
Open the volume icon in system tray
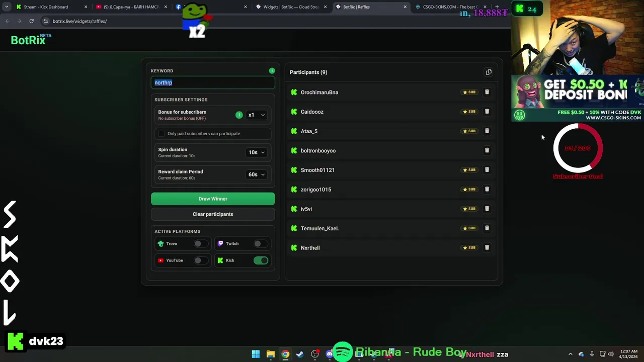pyautogui.click(x=611, y=354)
